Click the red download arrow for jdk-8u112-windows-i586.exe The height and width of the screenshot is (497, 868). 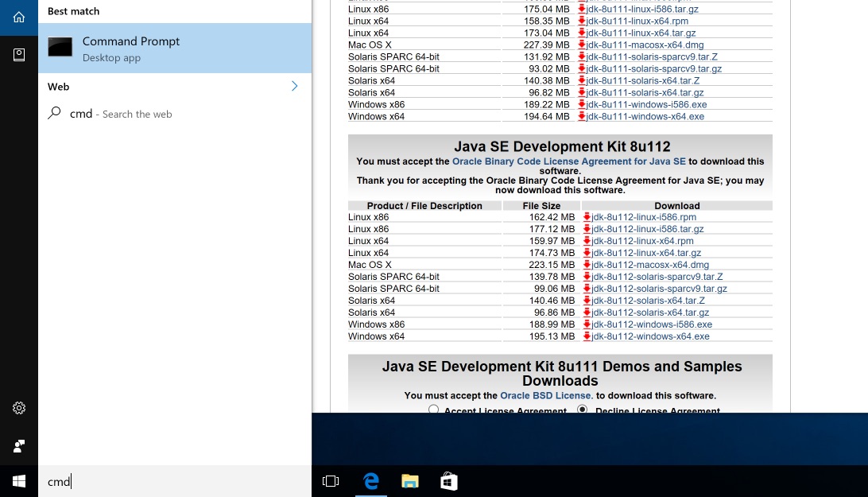(x=587, y=324)
